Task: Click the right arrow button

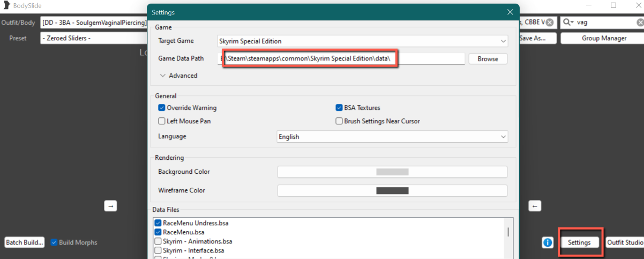Action: [x=110, y=206]
